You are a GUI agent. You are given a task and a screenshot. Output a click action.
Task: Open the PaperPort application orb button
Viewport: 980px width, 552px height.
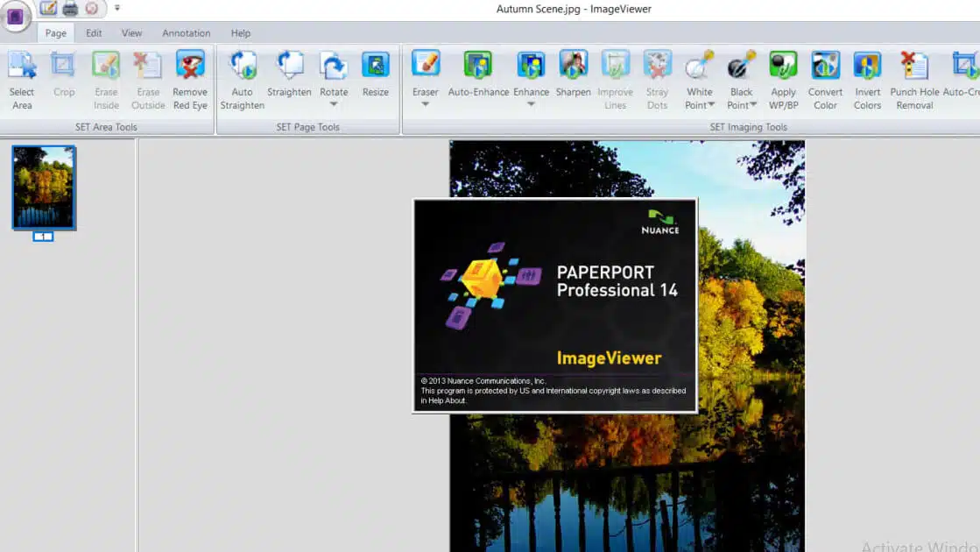tap(16, 17)
